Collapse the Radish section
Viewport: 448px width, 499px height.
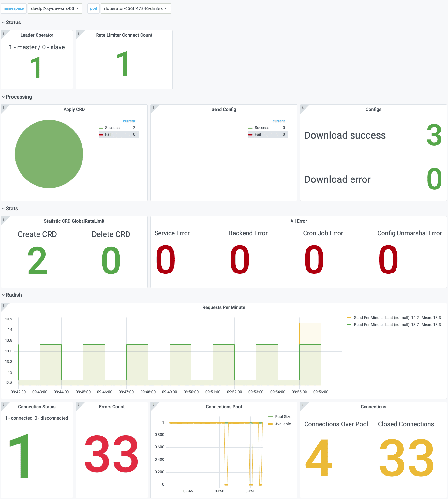tap(13, 295)
